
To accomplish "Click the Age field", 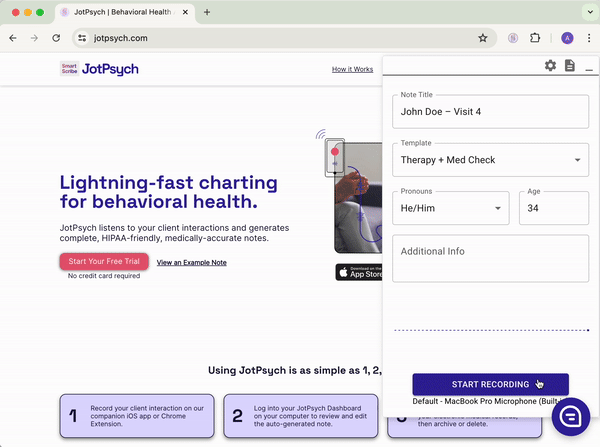I will pyautogui.click(x=554, y=208).
